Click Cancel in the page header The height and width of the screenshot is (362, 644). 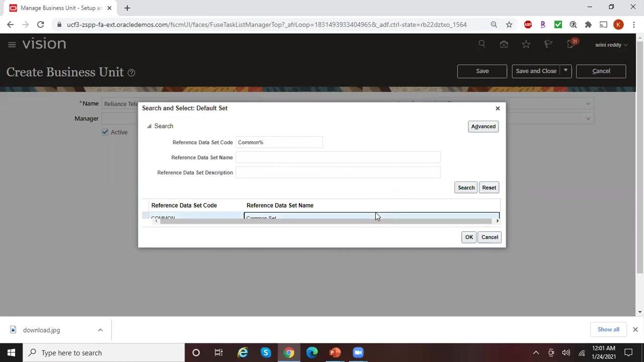coord(601,71)
